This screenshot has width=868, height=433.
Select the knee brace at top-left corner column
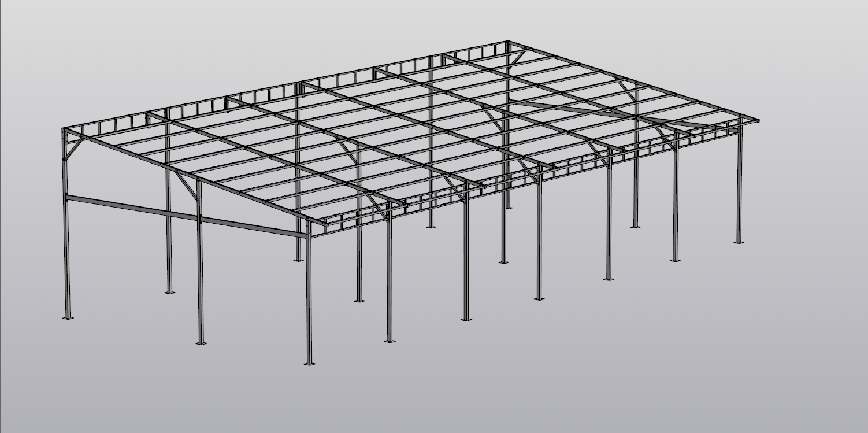(73, 150)
